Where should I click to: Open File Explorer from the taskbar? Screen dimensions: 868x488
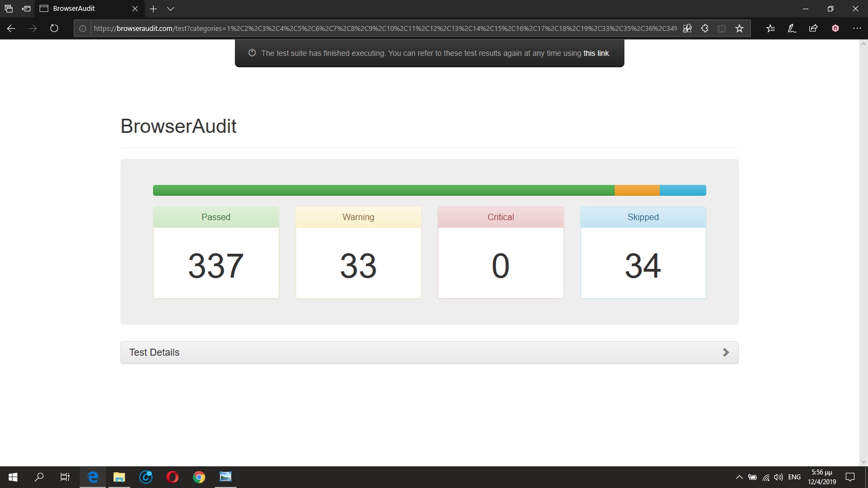tap(119, 477)
